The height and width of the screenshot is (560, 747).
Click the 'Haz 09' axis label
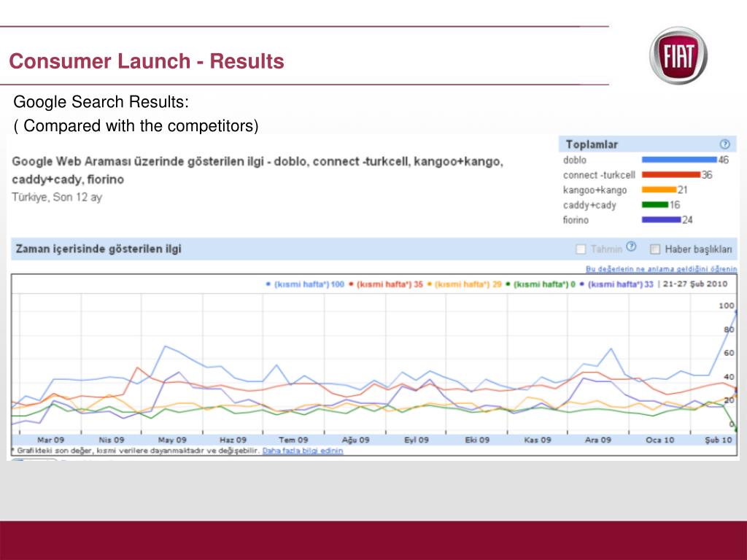[233, 440]
